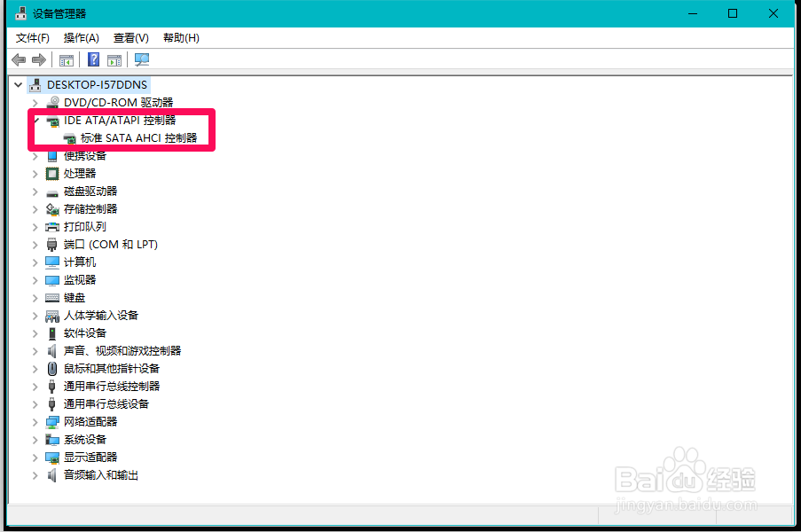This screenshot has height=532, width=801.
Task: Click the 打印队列 printer icon
Action: (x=52, y=227)
